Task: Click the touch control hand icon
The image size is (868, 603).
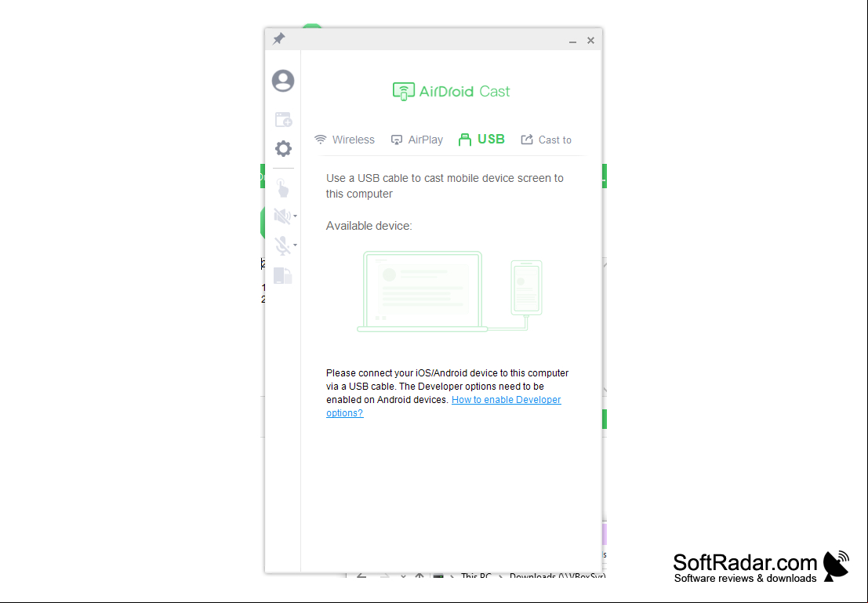Action: coord(283,188)
